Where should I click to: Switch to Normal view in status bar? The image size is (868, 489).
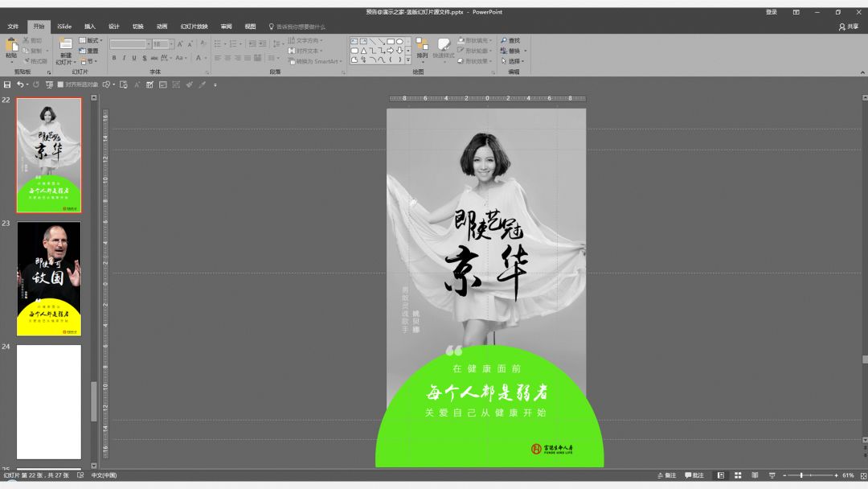pos(721,475)
